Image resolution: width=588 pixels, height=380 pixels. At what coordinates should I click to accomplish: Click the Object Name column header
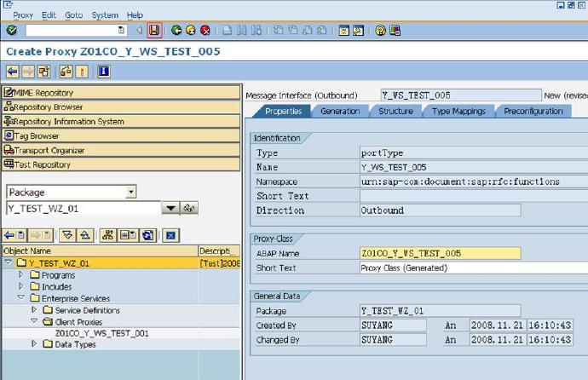pos(100,250)
